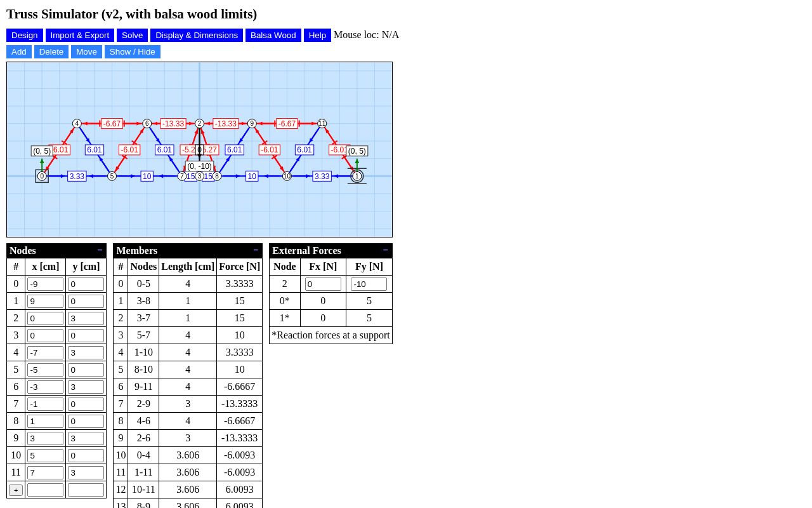Click the 0* reaction node cell
Screen dimensions: 812x508
(285, 301)
